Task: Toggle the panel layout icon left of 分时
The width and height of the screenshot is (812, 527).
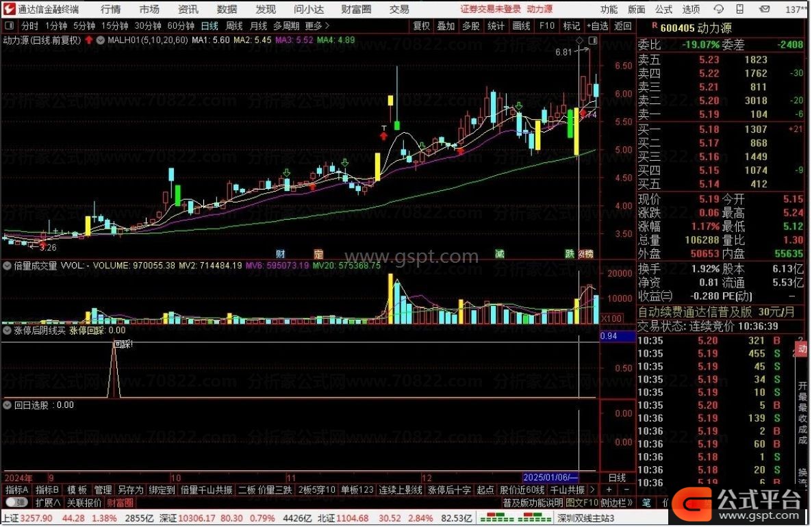Action: 10,25
